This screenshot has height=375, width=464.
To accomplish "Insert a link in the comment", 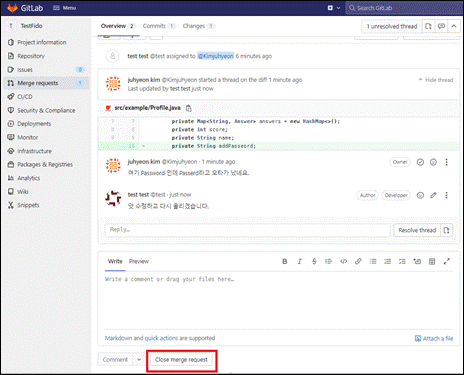I will [x=358, y=262].
